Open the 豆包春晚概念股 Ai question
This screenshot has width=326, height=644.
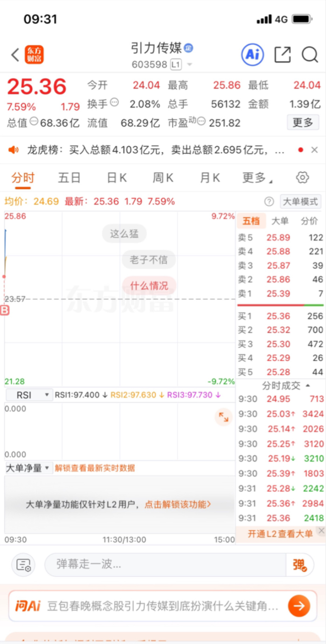(x=163, y=606)
